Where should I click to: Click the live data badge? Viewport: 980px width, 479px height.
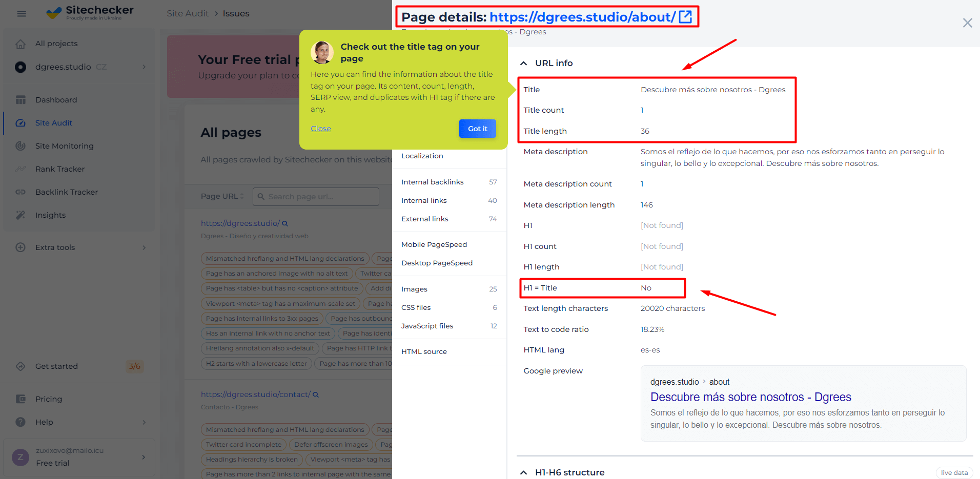coord(954,473)
